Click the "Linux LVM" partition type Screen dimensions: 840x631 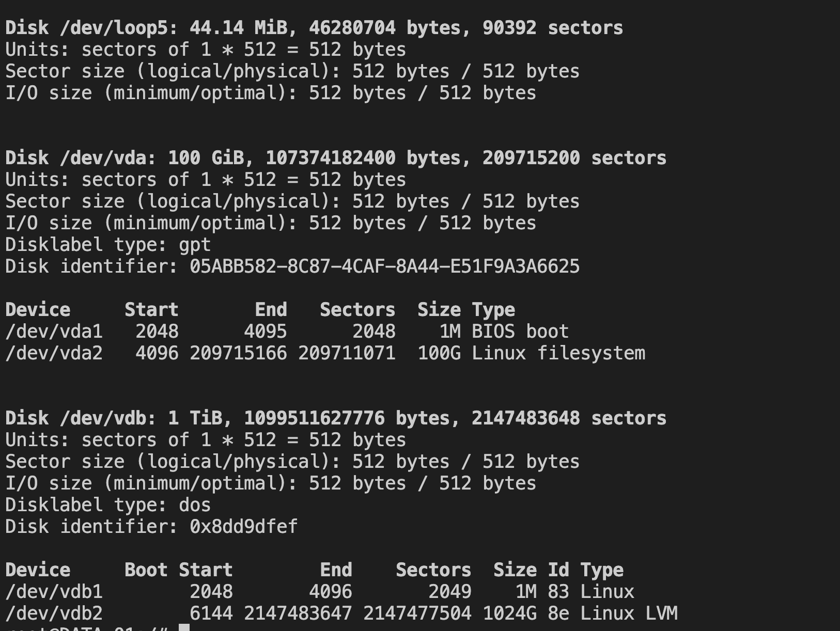point(629,613)
